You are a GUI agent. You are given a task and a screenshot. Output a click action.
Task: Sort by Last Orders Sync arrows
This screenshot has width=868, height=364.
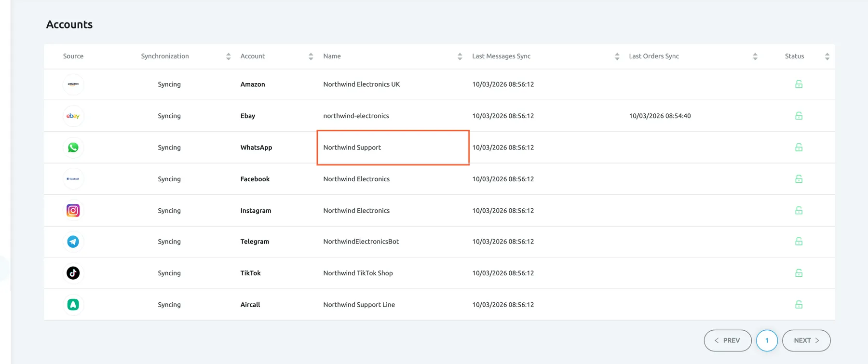[755, 56]
